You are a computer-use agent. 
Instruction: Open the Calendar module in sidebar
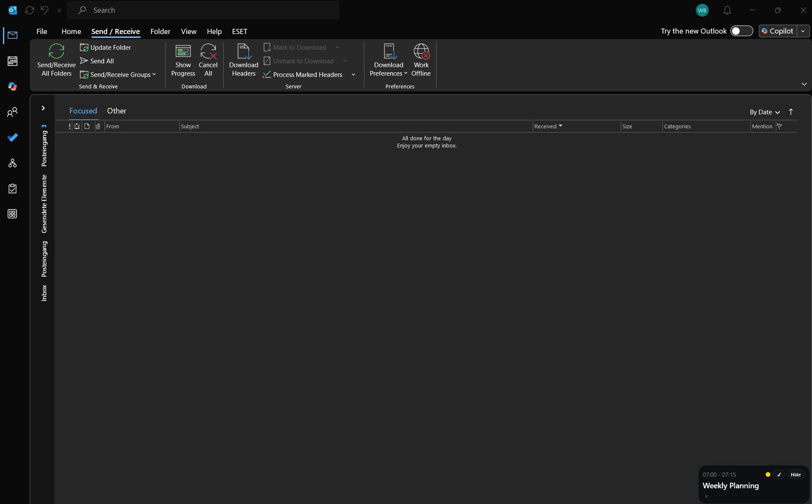pos(12,61)
